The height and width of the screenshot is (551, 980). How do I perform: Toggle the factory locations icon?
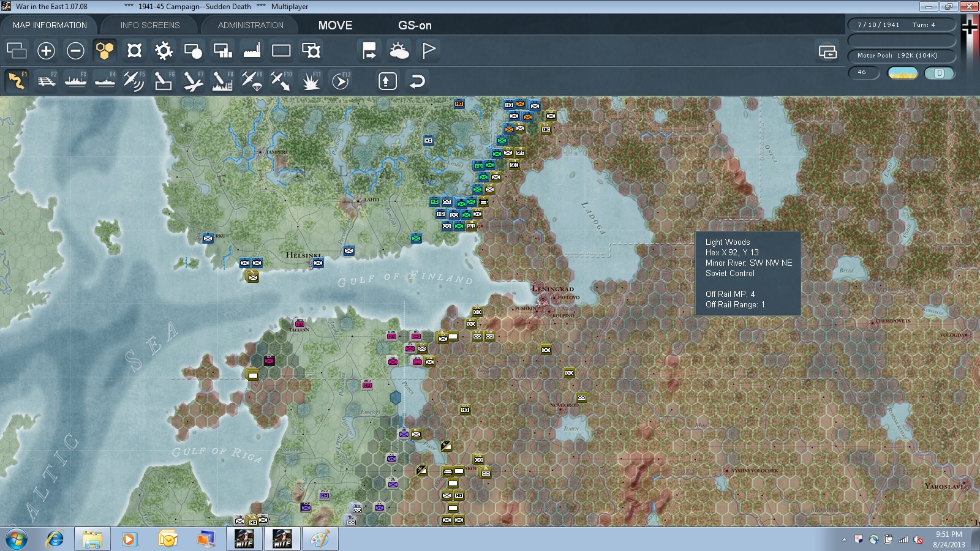252,50
